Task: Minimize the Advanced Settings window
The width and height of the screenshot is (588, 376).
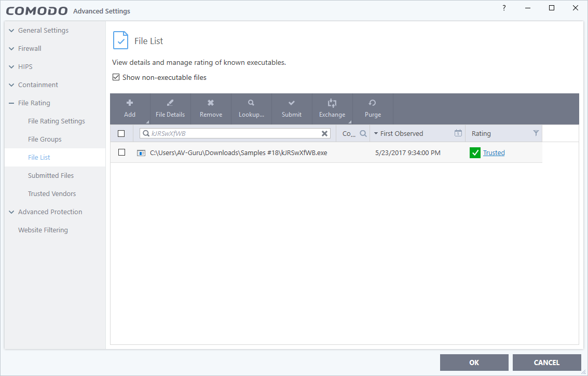Action: (x=528, y=8)
